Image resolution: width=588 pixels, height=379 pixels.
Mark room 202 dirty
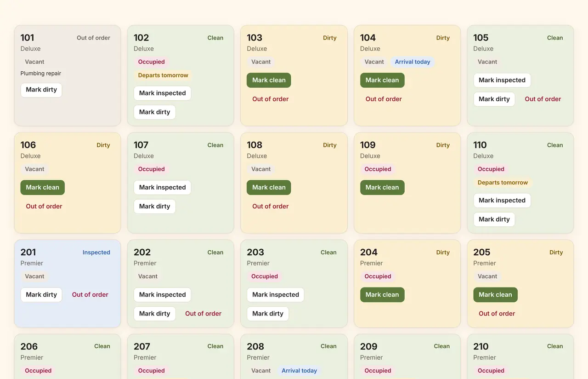[x=154, y=313]
